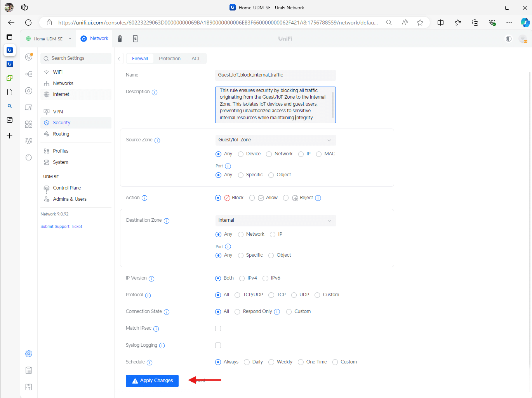The image size is (532, 398).
Task: Enable the Match IPsec checkbox
Action: coord(218,328)
